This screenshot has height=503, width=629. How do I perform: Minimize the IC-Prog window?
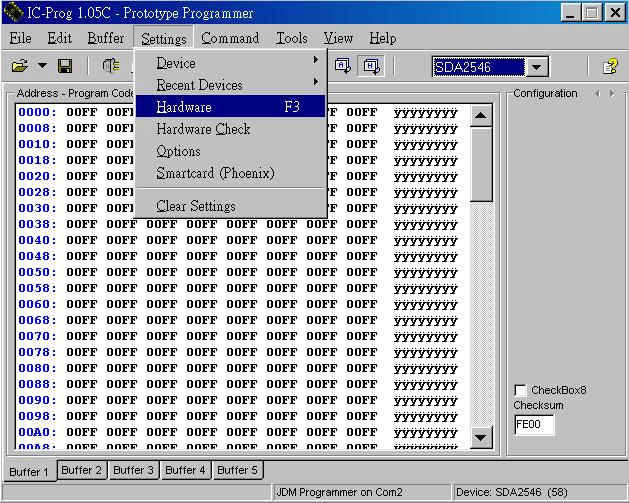click(x=570, y=13)
